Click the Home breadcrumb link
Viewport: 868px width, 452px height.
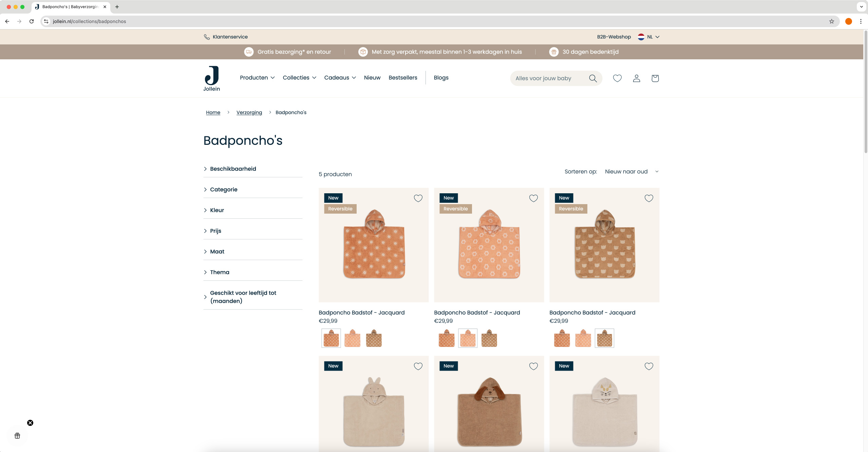click(x=213, y=113)
